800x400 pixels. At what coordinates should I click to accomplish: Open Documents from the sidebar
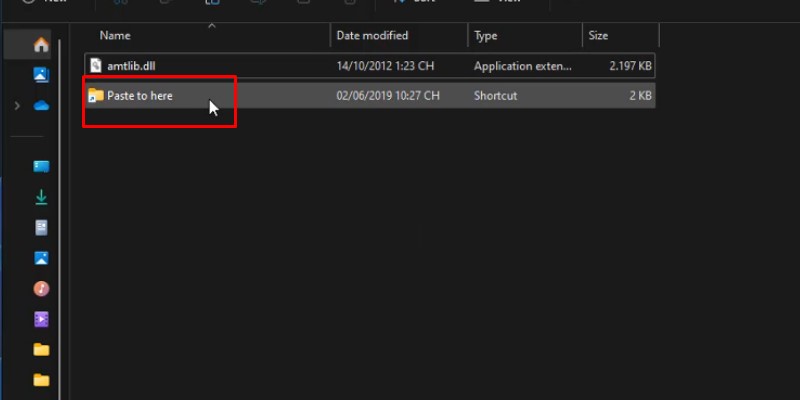coord(41,228)
